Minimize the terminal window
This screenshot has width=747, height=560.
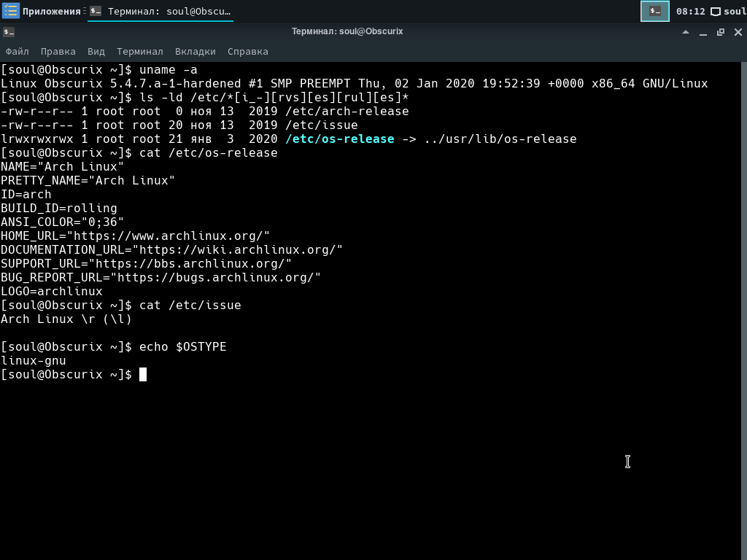[x=703, y=32]
